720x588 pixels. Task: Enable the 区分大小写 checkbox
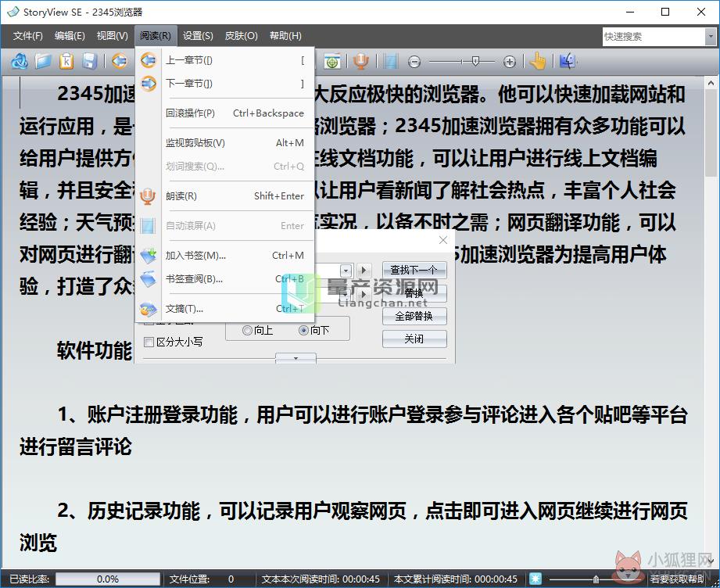click(149, 342)
